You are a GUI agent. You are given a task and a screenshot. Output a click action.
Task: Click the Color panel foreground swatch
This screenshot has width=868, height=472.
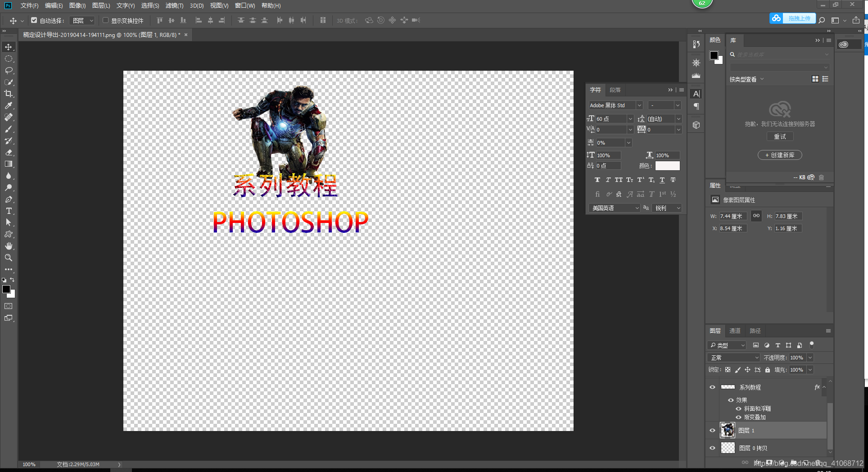pyautogui.click(x=714, y=55)
